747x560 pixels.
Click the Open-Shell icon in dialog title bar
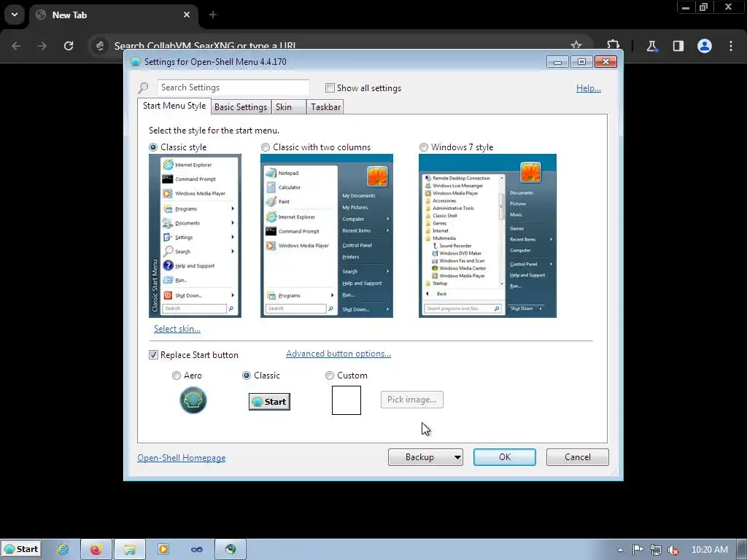pyautogui.click(x=135, y=62)
